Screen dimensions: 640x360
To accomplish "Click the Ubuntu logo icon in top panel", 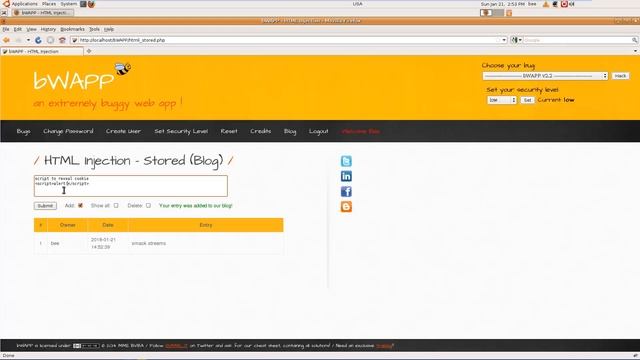I will 6,4.
